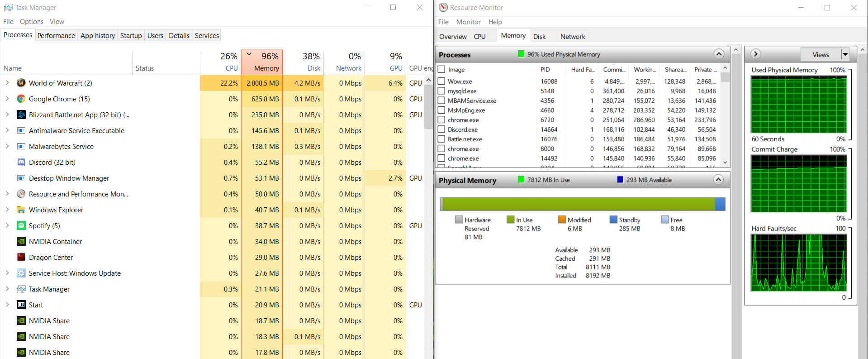The image size is (868, 359).
Task: Expand the Blizzard Battle.net App group
Action: click(7, 115)
